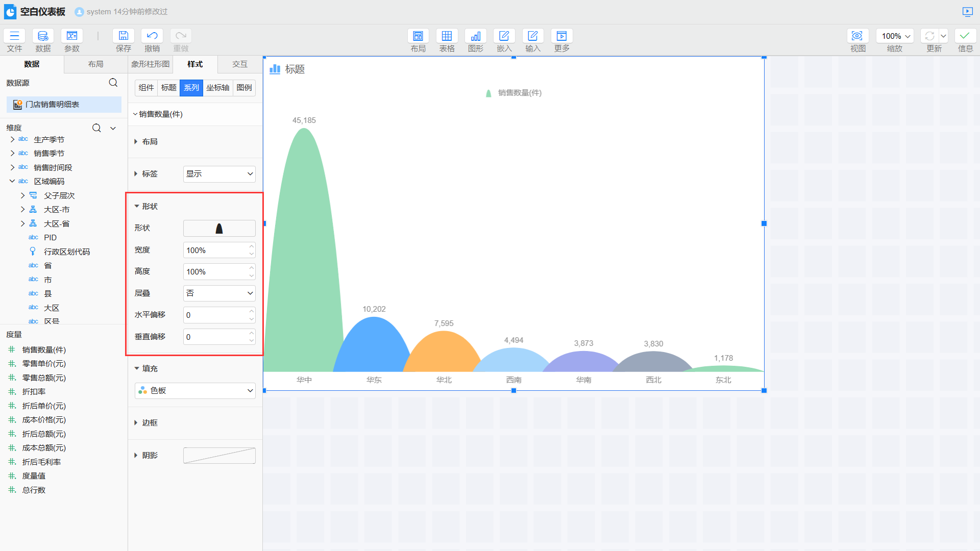
Task: Expand the 边框 section
Action: [x=149, y=422]
